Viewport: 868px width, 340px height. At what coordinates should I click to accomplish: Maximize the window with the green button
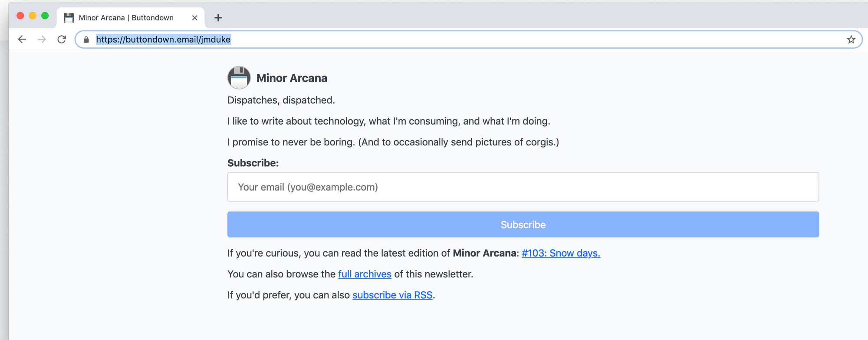45,16
